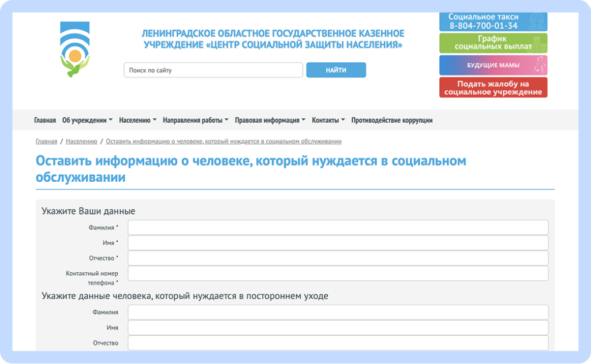
Task: Click the page title Оставить информацию о человеке
Action: click(250, 169)
